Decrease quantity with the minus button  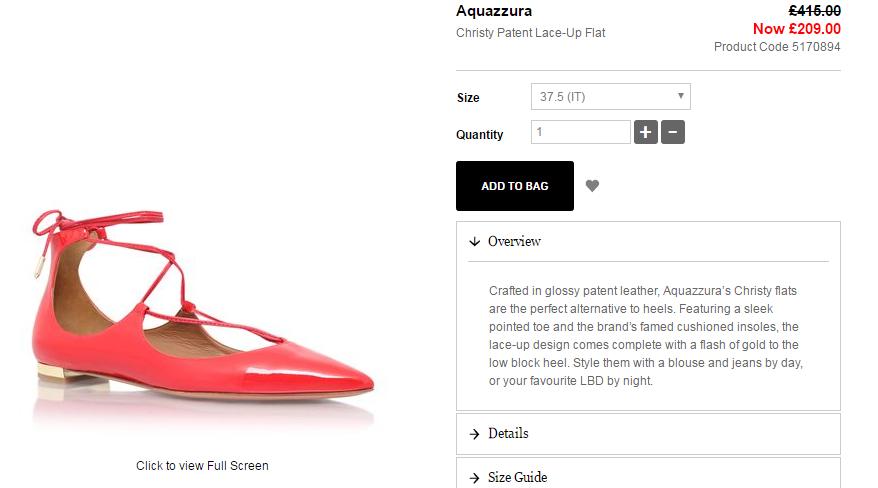pos(673,132)
